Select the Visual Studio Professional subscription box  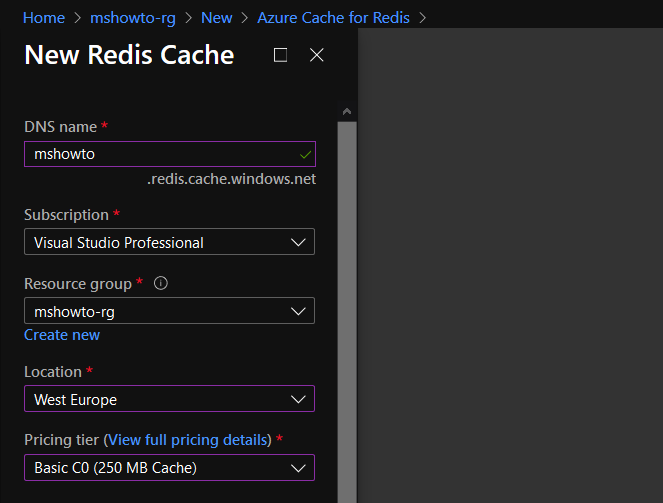pos(170,242)
